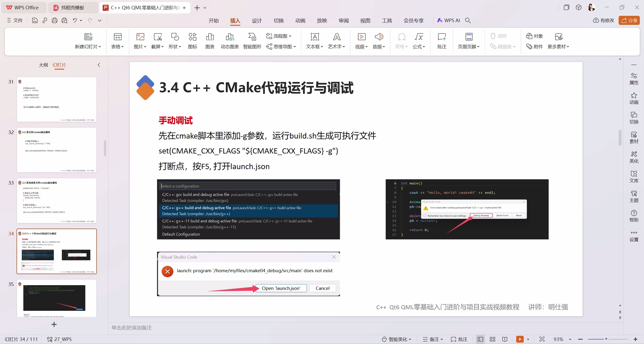Insert 页眉页脚 header and footer
This screenshot has width=644, height=344.
(x=469, y=41)
